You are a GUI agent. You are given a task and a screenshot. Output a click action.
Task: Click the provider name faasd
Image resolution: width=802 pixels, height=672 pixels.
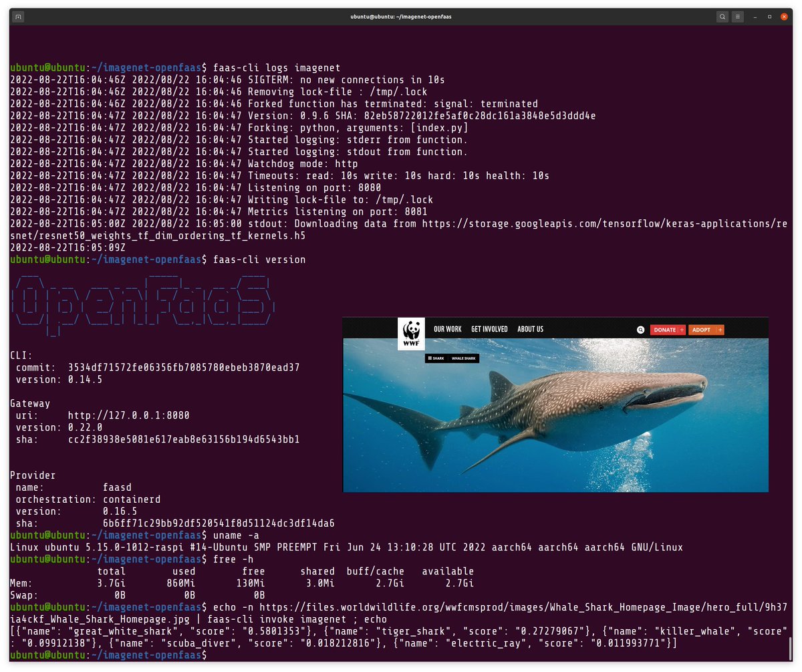pyautogui.click(x=117, y=488)
